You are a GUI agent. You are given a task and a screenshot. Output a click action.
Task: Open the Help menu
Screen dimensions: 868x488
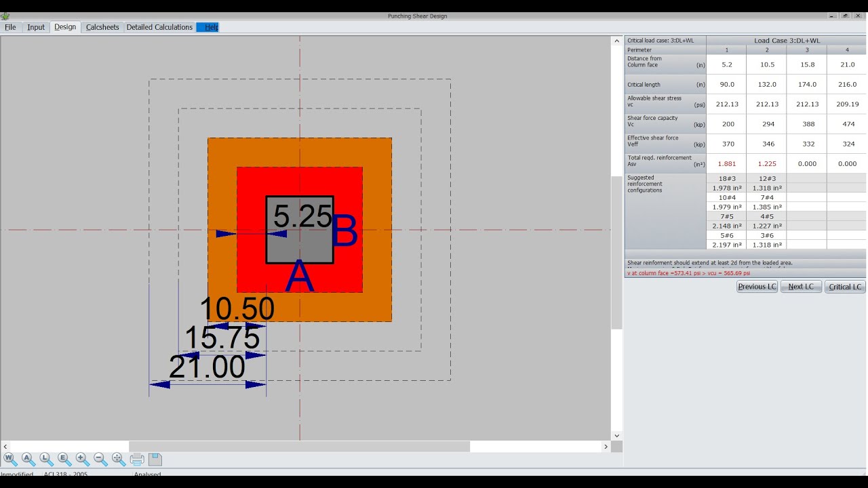[x=208, y=27]
